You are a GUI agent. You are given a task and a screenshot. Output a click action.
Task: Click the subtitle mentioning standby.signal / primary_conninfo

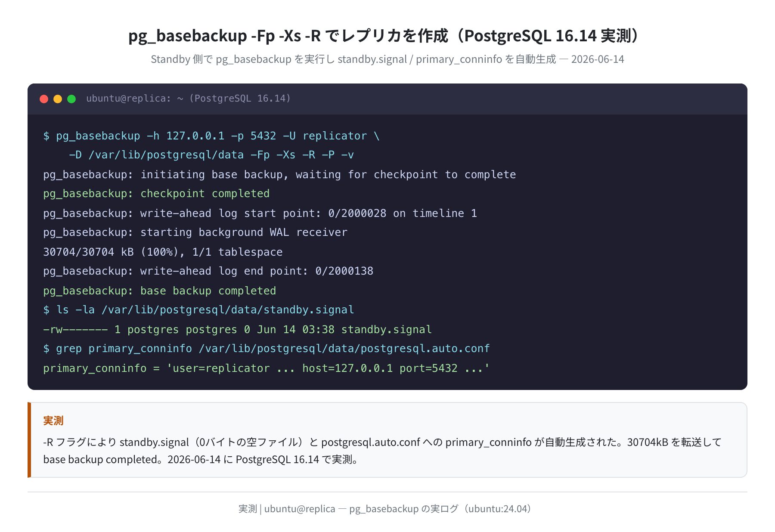[x=387, y=59]
